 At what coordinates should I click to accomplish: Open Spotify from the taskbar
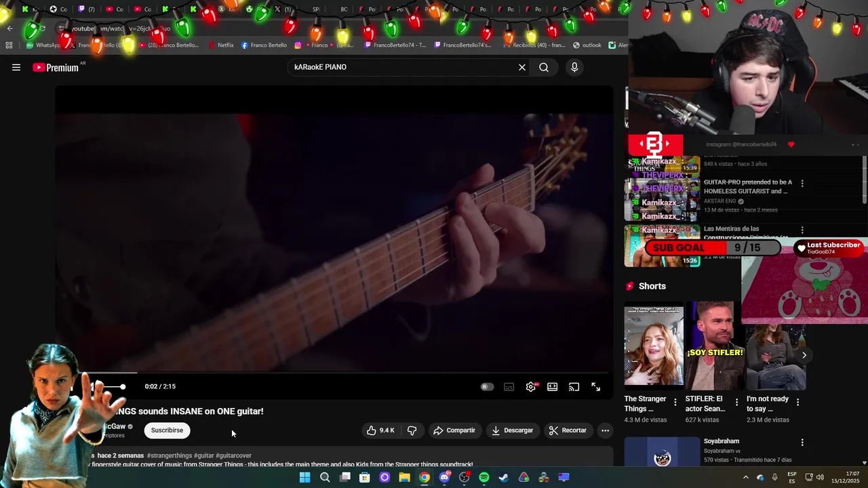[x=484, y=477]
